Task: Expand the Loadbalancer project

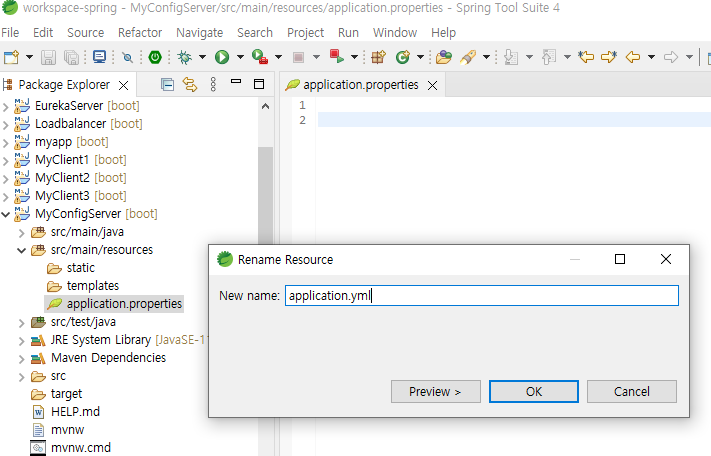Action: coord(5,125)
